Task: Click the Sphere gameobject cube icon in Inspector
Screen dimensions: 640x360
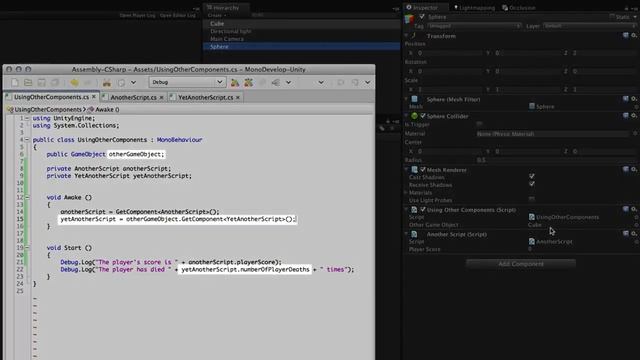Action: (x=409, y=19)
